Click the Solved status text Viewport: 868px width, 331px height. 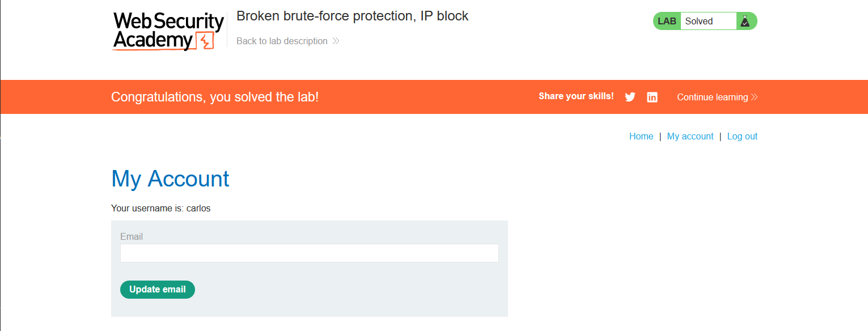(699, 21)
